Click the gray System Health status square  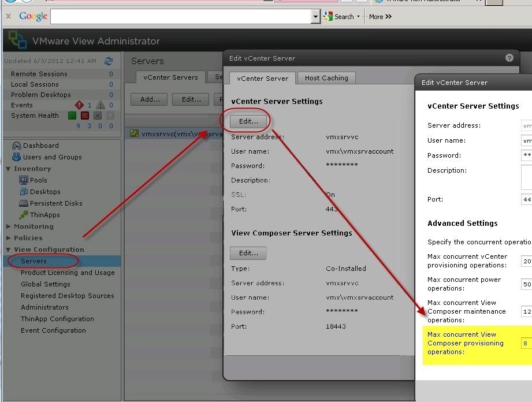pos(98,116)
